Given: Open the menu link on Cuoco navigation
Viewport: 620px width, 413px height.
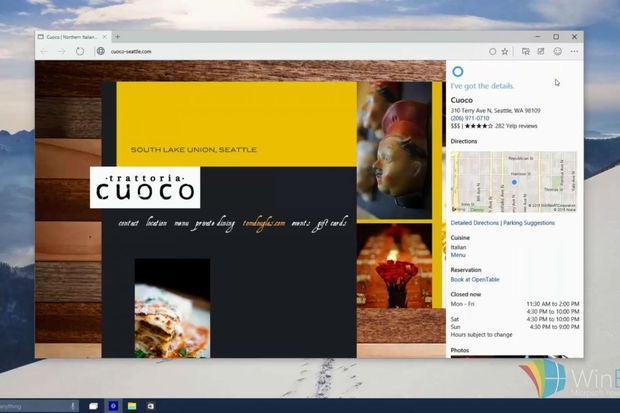Looking at the screenshot, I should [181, 224].
